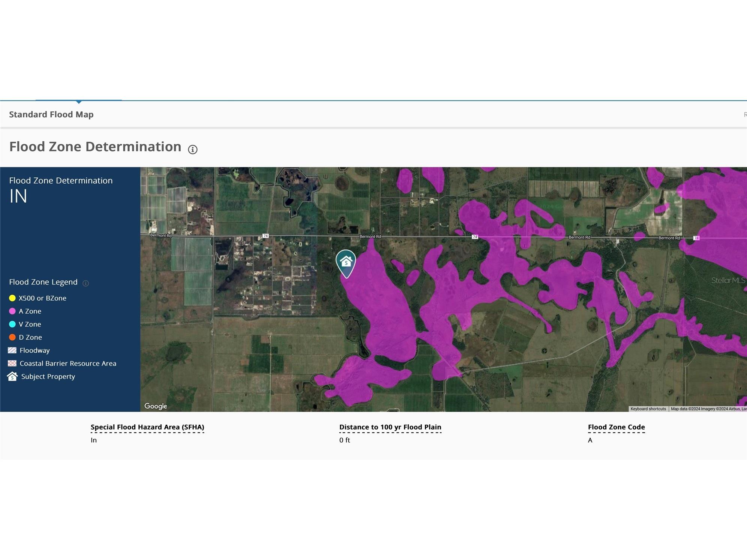Click the magenta A Zone legend dot

tap(12, 311)
